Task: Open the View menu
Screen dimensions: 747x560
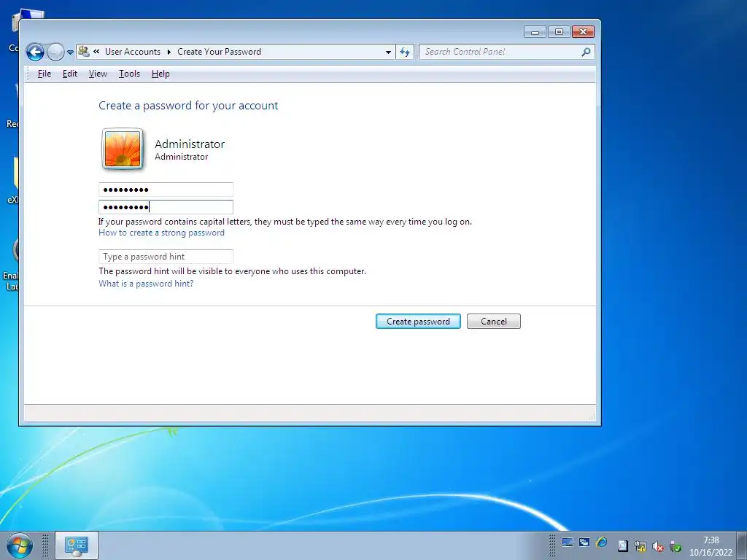Action: 98,74
